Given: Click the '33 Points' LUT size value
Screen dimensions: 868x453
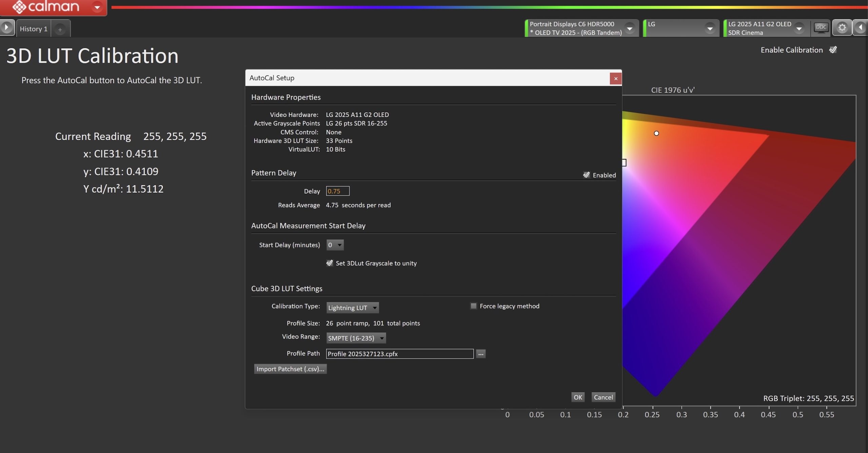Looking at the screenshot, I should [x=339, y=141].
